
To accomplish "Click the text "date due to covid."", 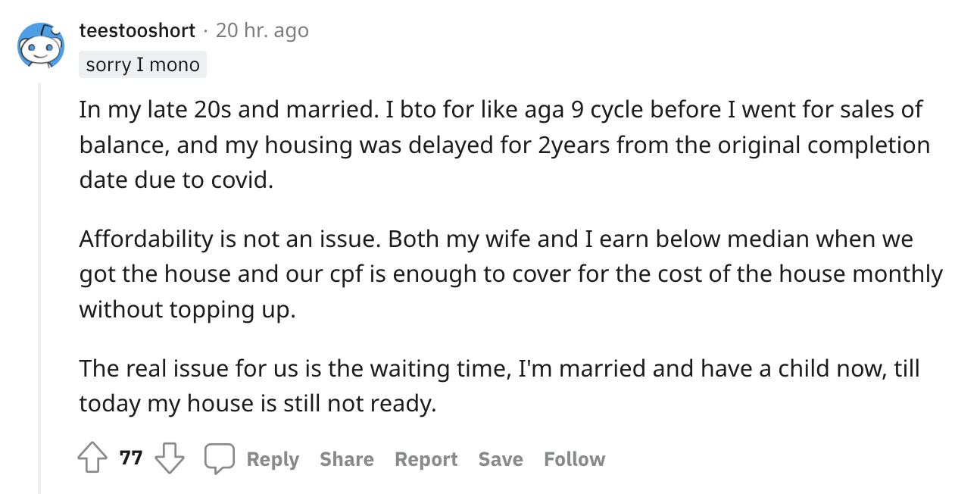I will point(176,182).
